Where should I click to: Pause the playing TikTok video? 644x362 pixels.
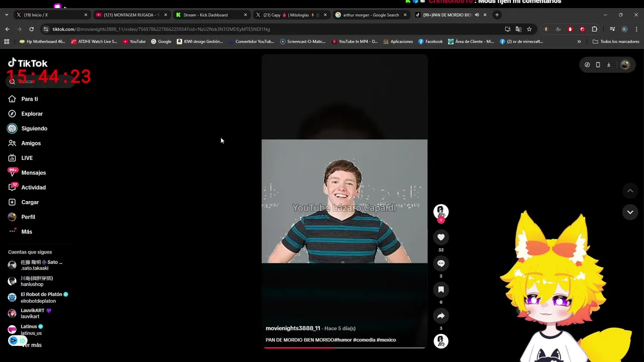point(345,201)
